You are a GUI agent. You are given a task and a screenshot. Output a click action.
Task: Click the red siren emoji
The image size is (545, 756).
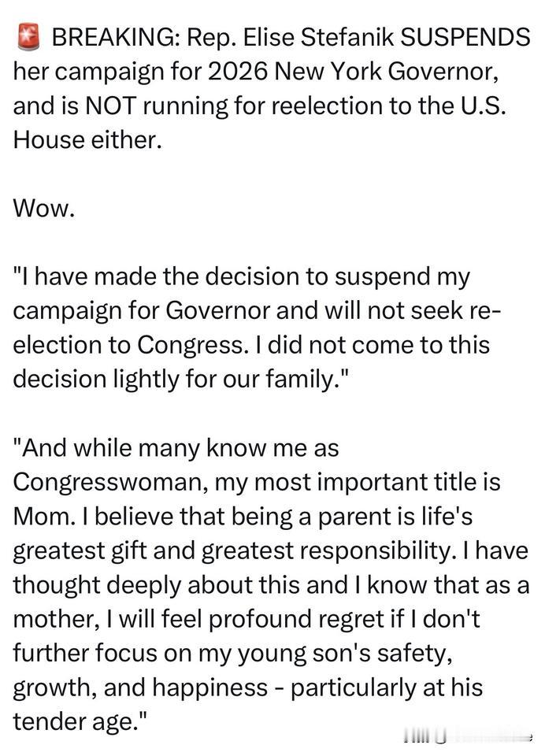click(28, 38)
